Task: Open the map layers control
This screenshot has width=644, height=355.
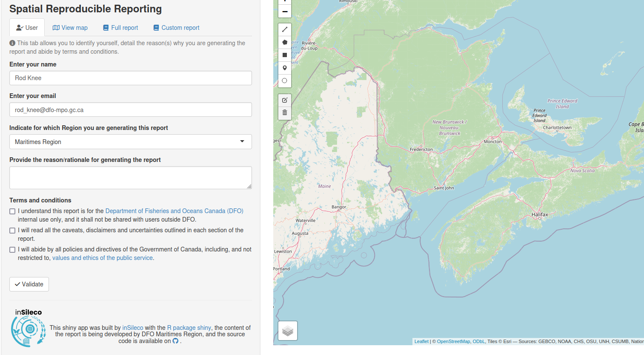Action: pos(288,331)
